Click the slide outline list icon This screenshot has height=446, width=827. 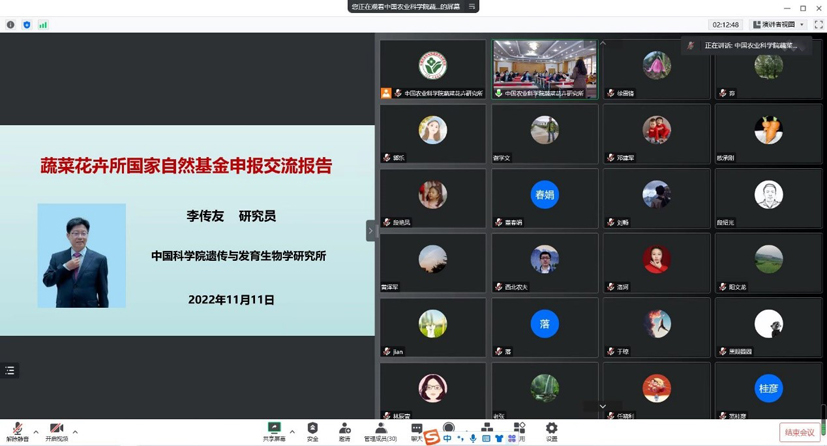click(10, 370)
